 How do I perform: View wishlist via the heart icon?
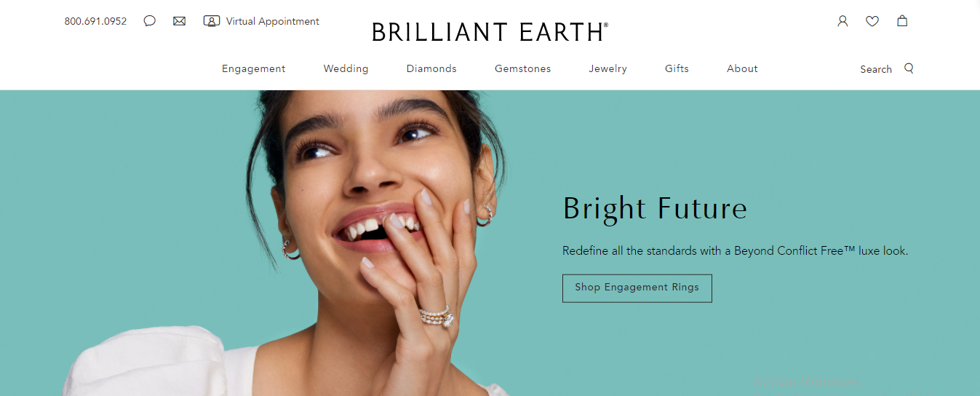pyautogui.click(x=872, y=21)
